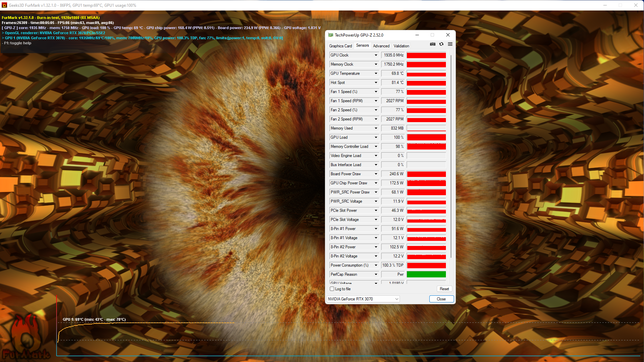Open the Fan 2 Speed (RPM) dropdown
644x362 pixels.
[x=376, y=119]
